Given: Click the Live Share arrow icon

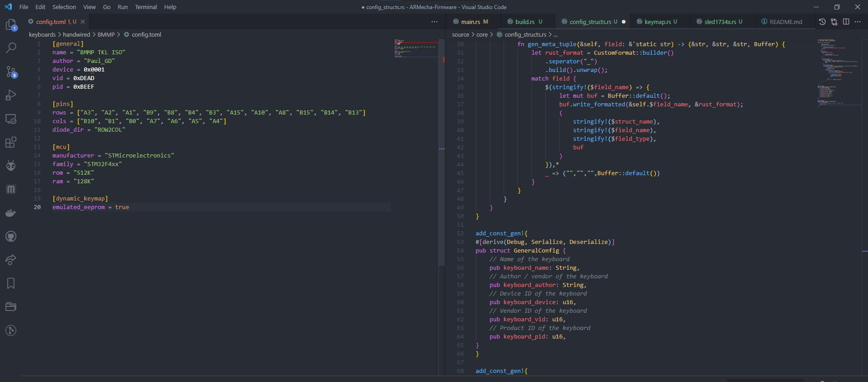Looking at the screenshot, I should (11, 260).
